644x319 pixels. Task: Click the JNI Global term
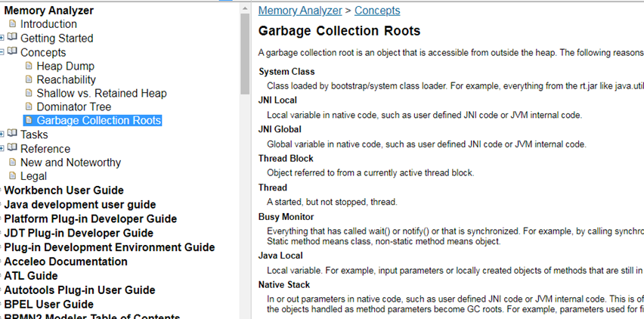(x=280, y=129)
